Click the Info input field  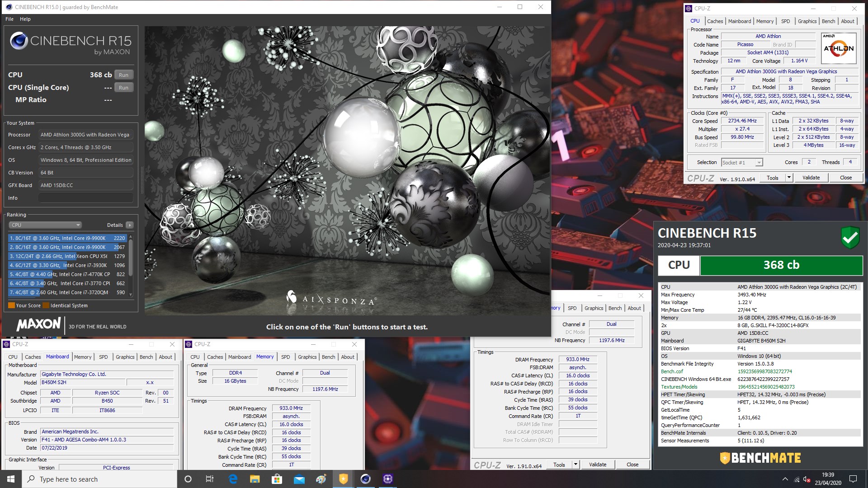pyautogui.click(x=85, y=198)
